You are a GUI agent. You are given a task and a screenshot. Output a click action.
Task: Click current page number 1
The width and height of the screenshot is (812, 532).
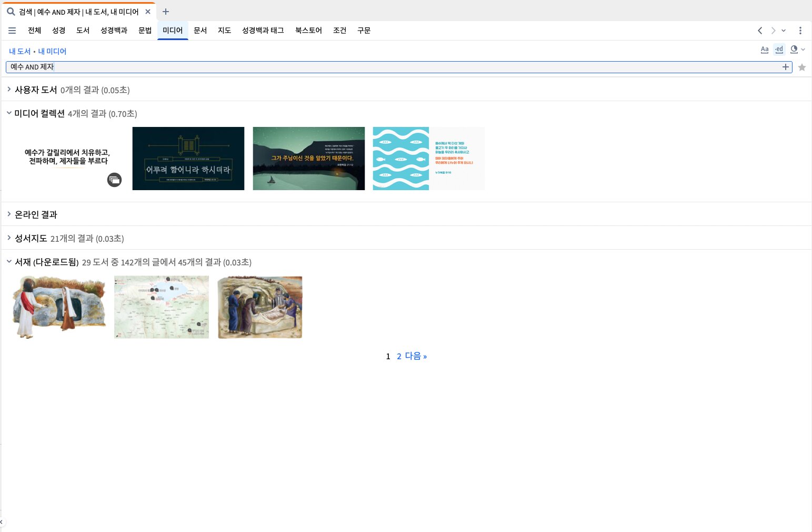pyautogui.click(x=388, y=357)
